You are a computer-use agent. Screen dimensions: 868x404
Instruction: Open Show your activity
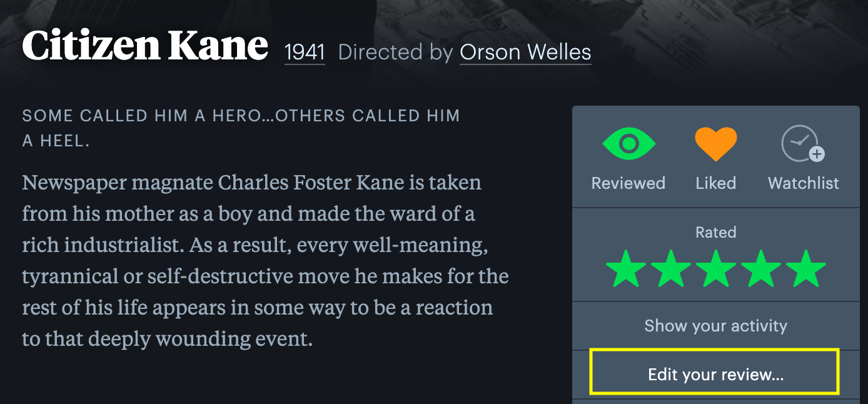pos(715,326)
